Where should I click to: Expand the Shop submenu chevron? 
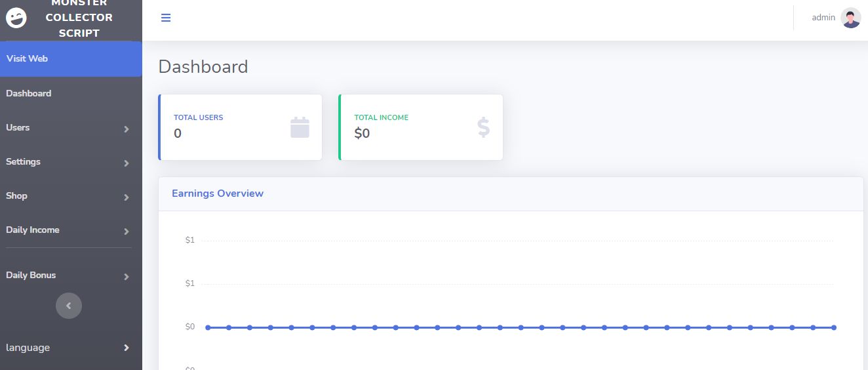(127, 197)
